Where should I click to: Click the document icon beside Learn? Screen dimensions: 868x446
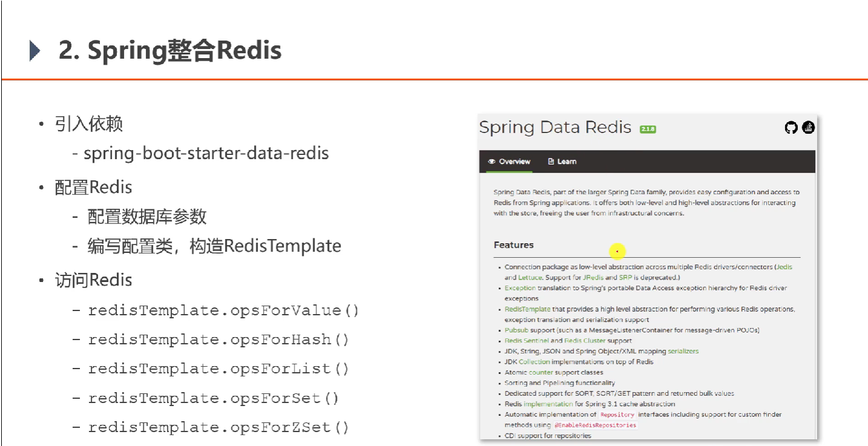tap(551, 162)
